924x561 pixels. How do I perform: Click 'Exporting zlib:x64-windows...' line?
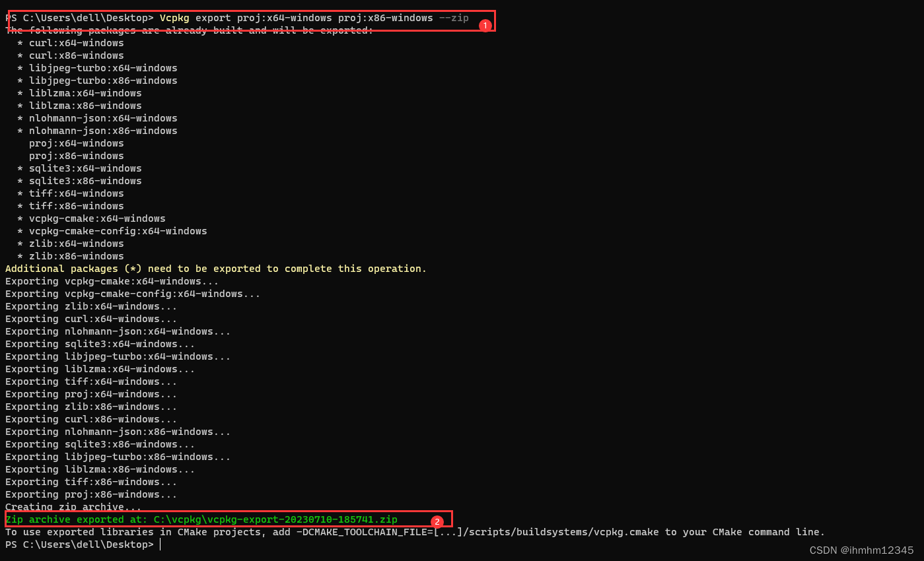91,306
